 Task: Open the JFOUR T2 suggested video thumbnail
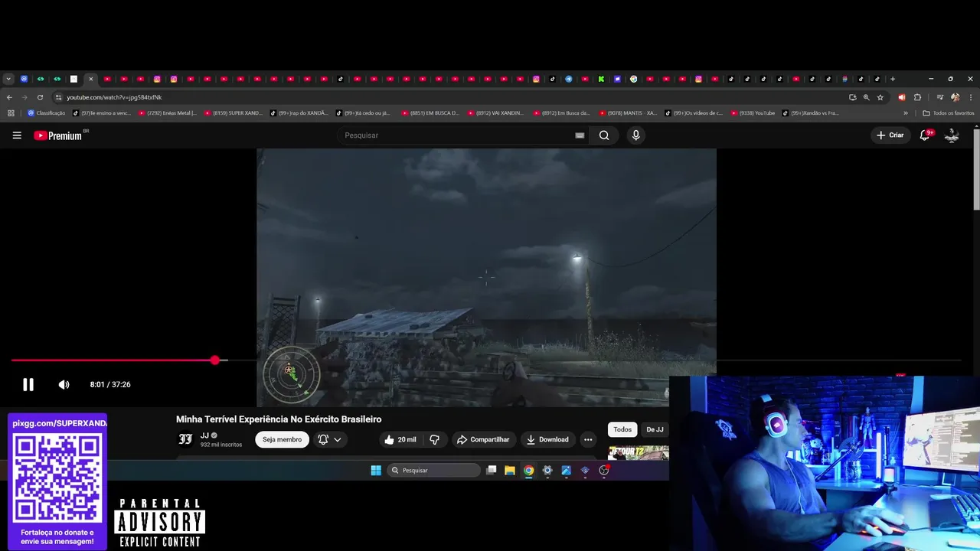pos(638,452)
